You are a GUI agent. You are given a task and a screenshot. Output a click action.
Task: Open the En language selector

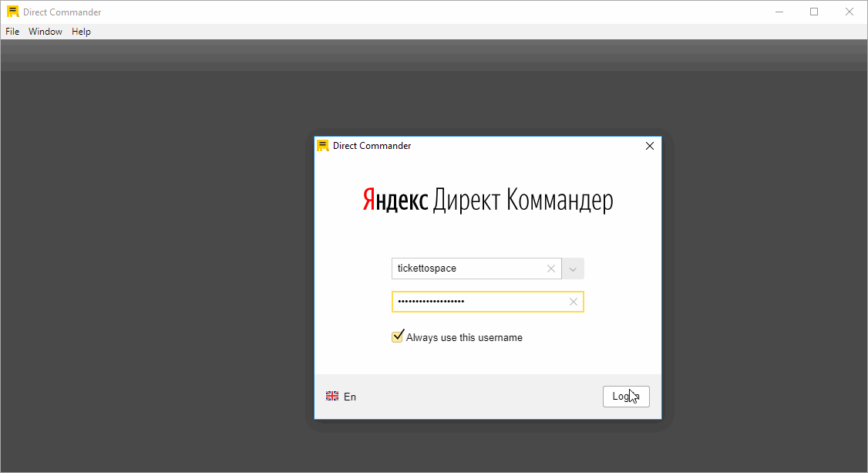(341, 397)
